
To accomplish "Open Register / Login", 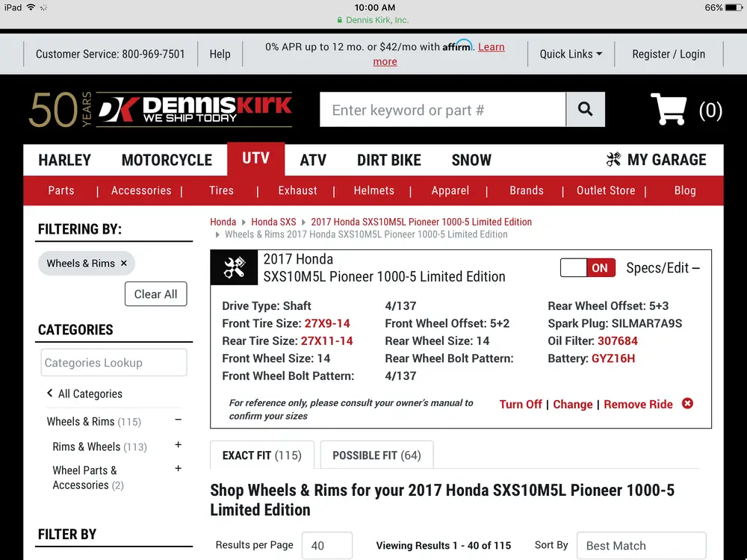I will pos(669,55).
